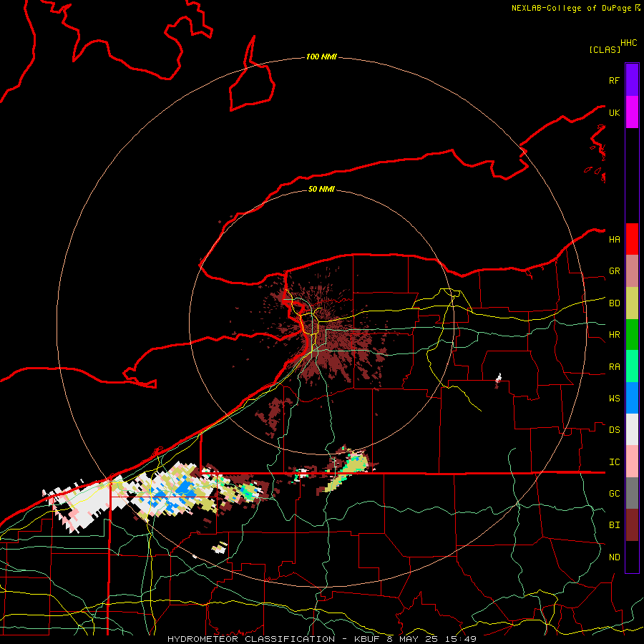Click the 50 NMI range ring label

(x=321, y=189)
